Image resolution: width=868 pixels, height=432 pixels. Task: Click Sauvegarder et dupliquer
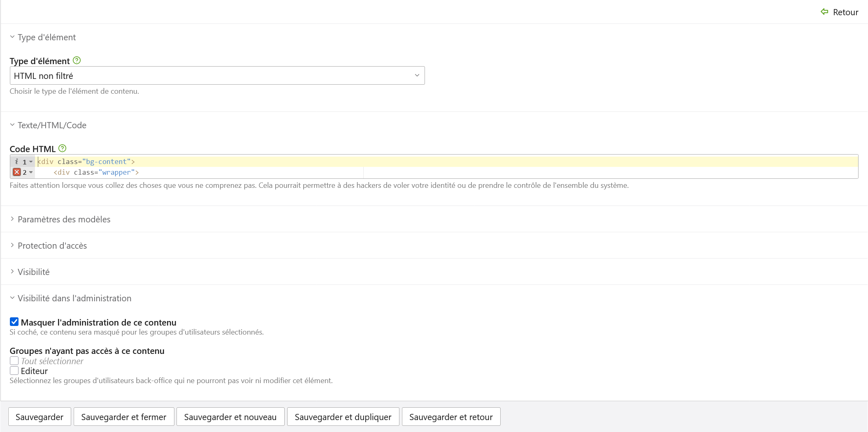343,417
